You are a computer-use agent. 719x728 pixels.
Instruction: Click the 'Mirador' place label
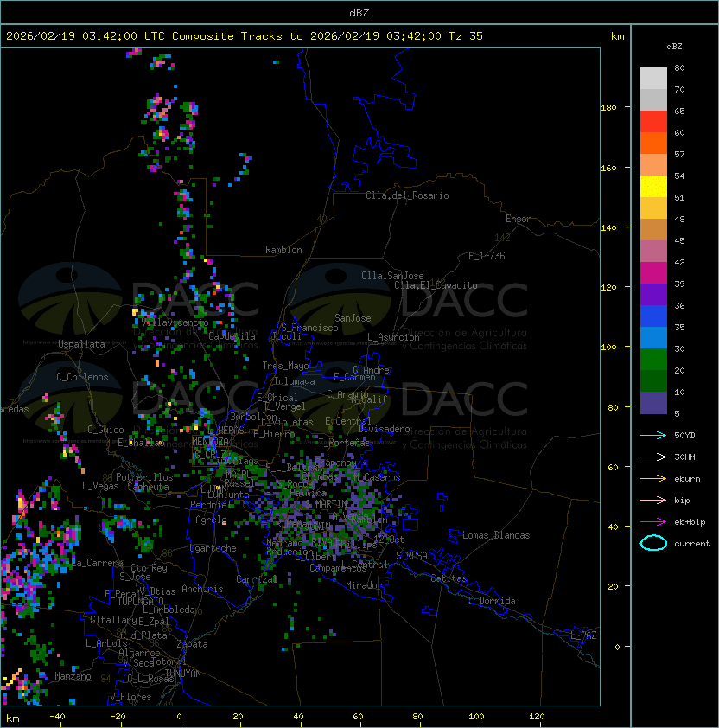364,585
